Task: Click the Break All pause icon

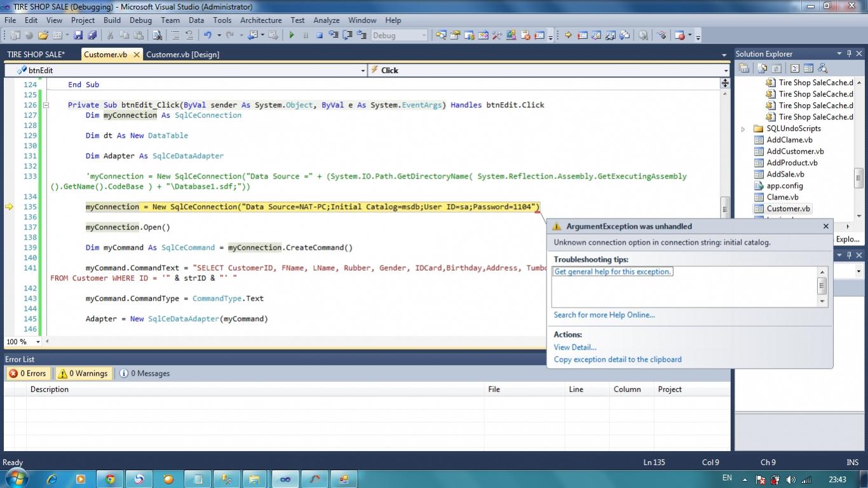Action: coord(306,36)
